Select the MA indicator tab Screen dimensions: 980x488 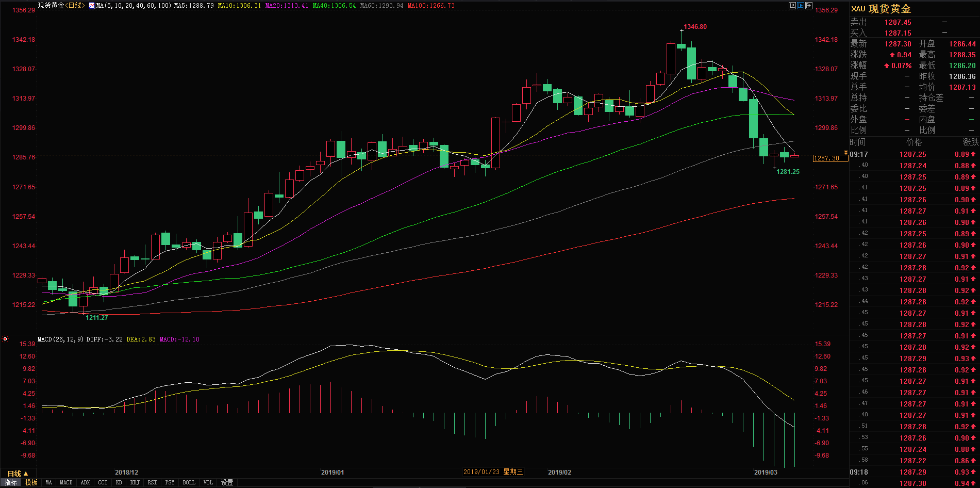[x=49, y=483]
